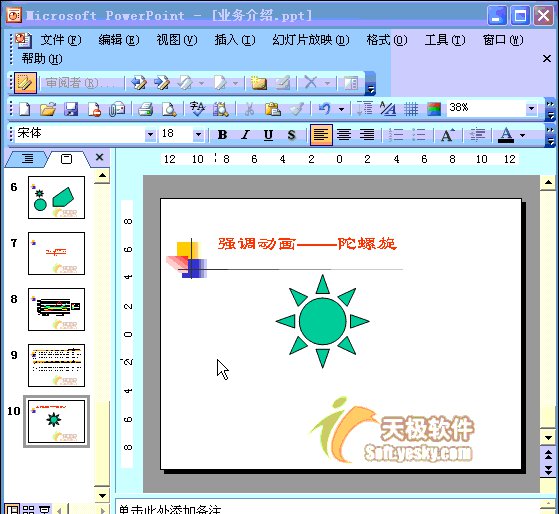Click the Revisions Pane icon
This screenshot has height=514, width=559.
pyautogui.click(x=351, y=83)
